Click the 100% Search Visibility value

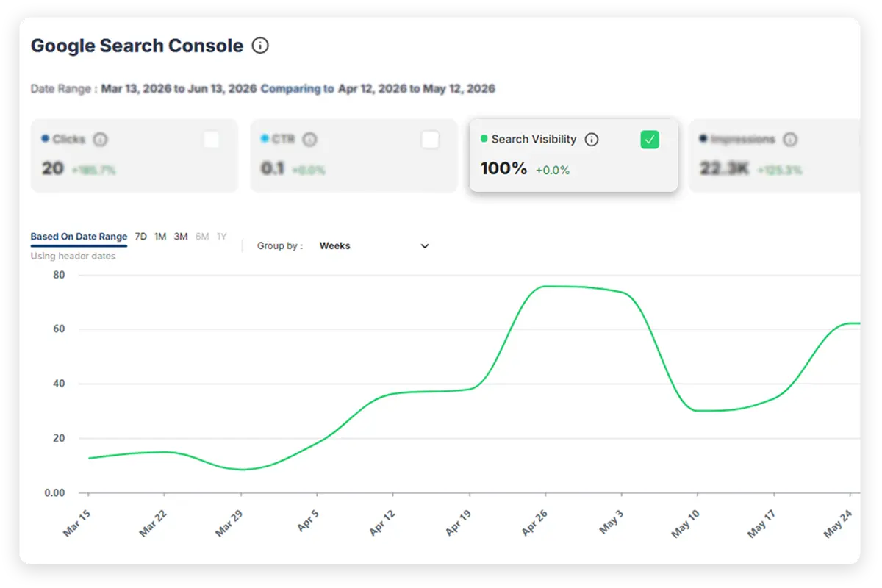pos(503,168)
